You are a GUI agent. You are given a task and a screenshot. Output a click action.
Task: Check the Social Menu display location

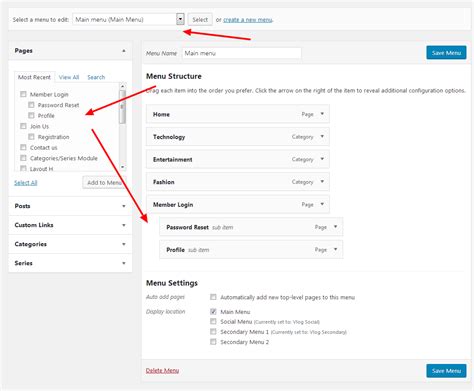[x=213, y=321]
